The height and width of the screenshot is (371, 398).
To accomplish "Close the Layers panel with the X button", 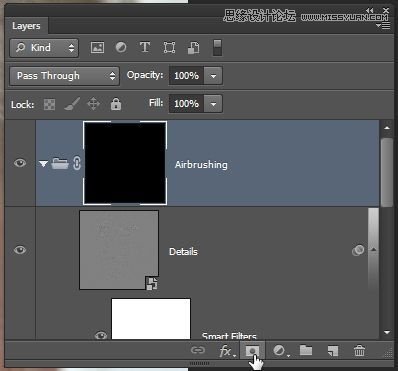I will (386, 10).
